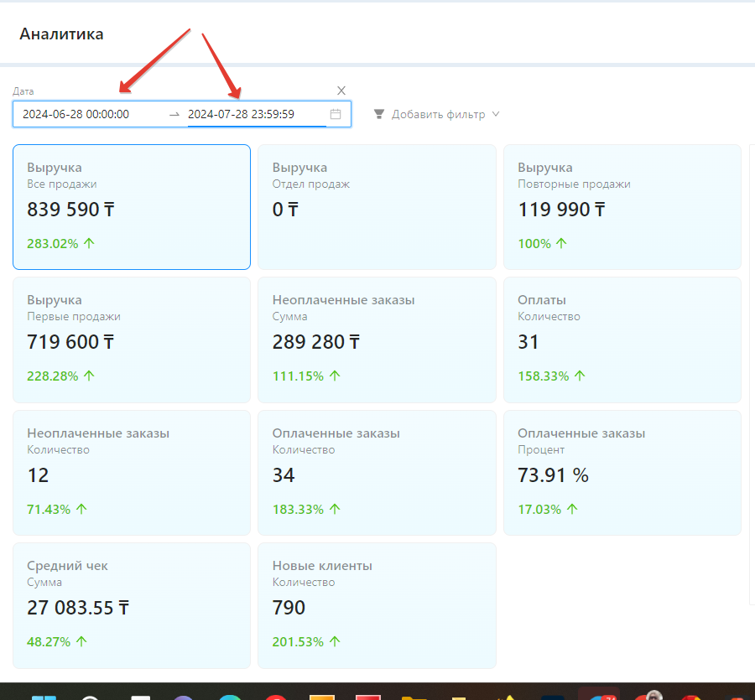Open the Новые клиенты card
This screenshot has width=755, height=700.
[x=377, y=605]
